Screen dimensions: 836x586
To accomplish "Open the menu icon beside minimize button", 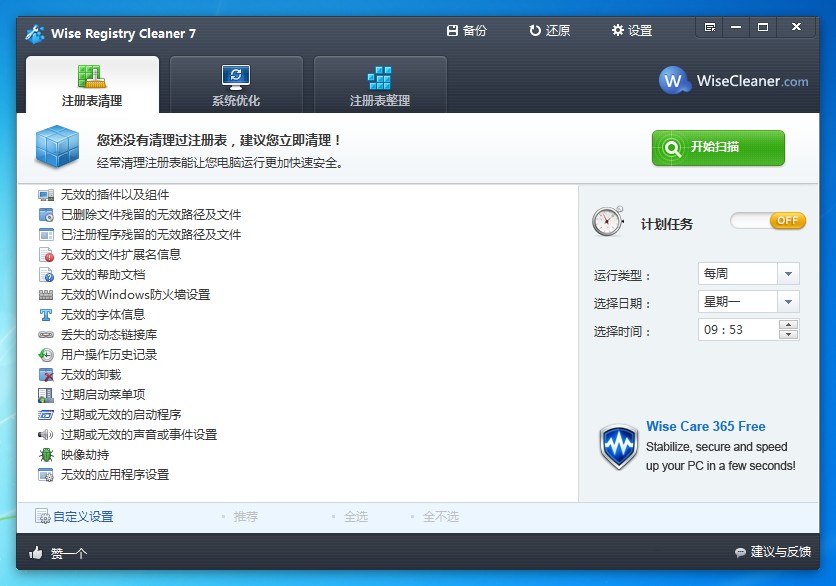I will (710, 27).
